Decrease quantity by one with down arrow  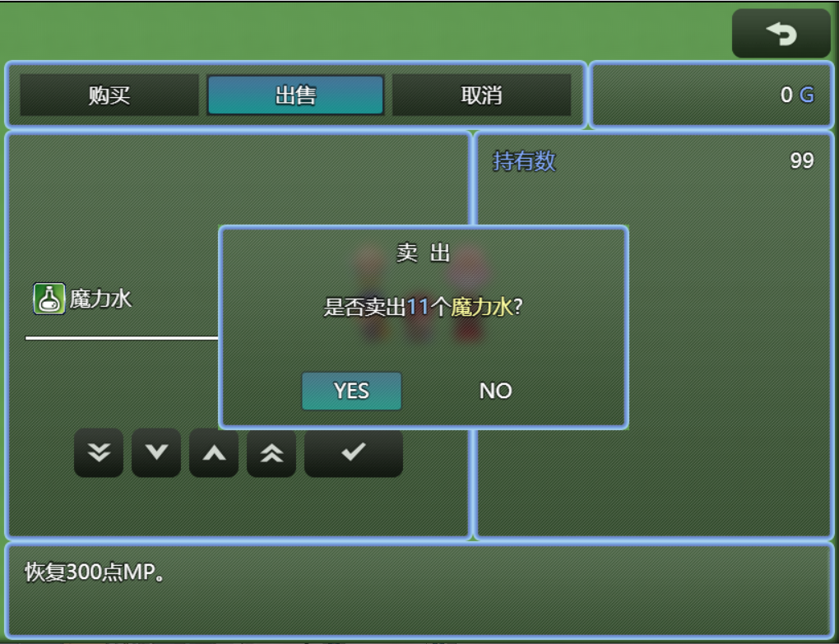[156, 452]
